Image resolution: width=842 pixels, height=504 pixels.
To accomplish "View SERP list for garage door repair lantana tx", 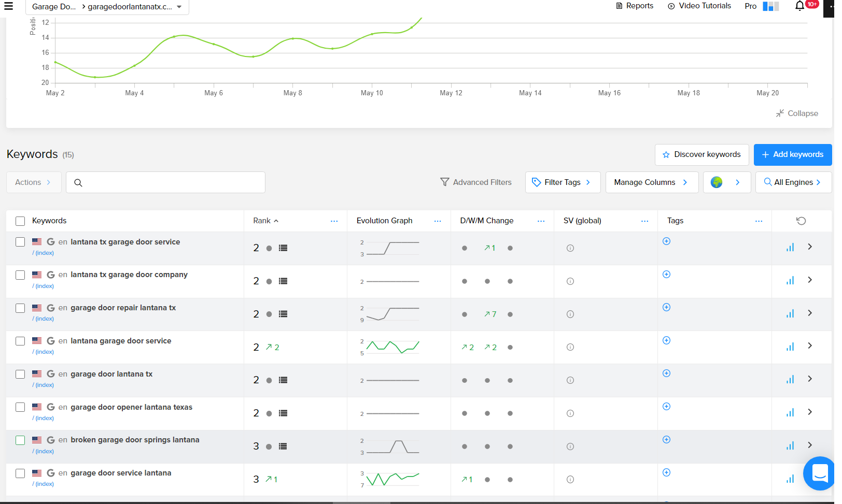I will [x=283, y=314].
